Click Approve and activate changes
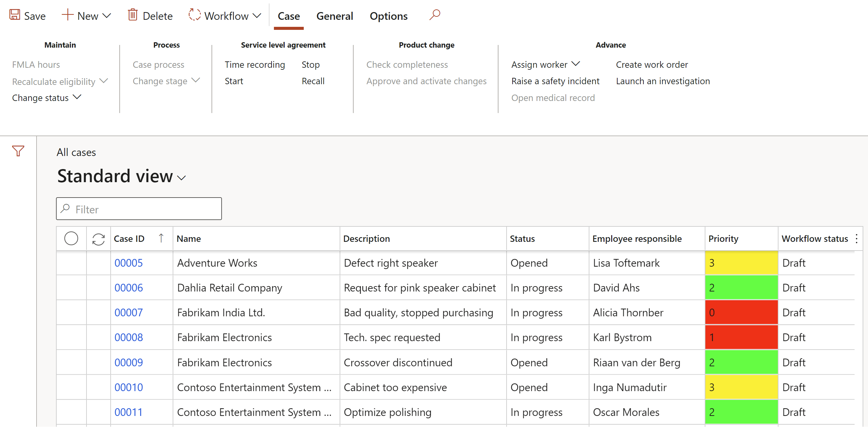This screenshot has height=427, width=868. pos(426,81)
